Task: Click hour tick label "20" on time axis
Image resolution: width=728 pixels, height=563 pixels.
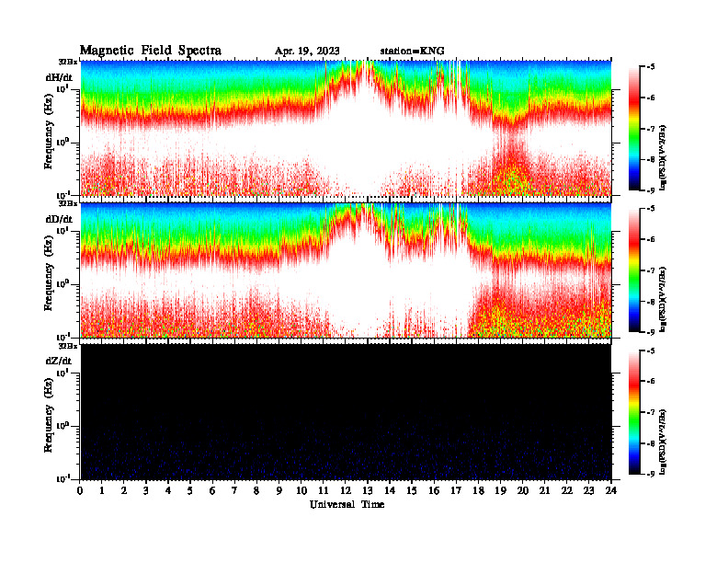Action: point(523,491)
